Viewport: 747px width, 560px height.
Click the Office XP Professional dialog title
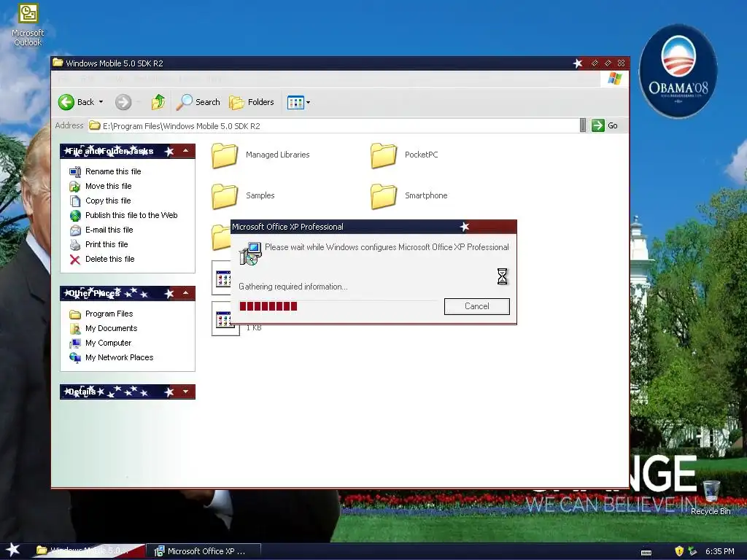coord(287,227)
